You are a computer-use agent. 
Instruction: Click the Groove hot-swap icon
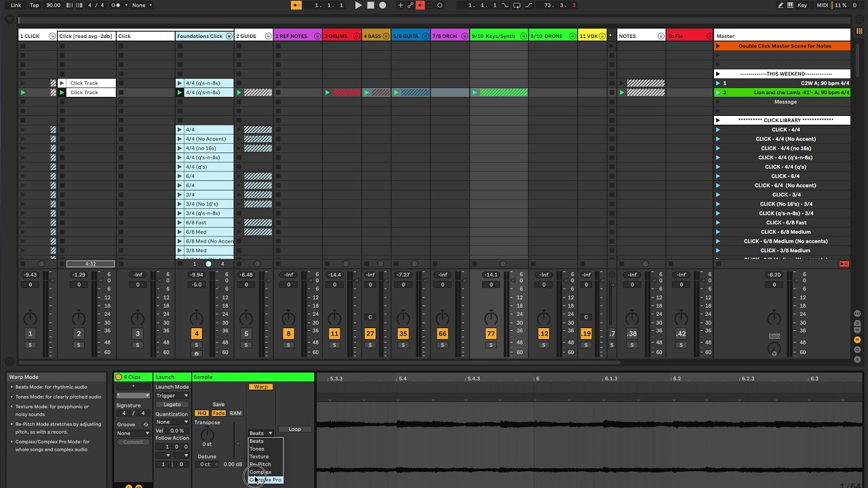coord(146,424)
